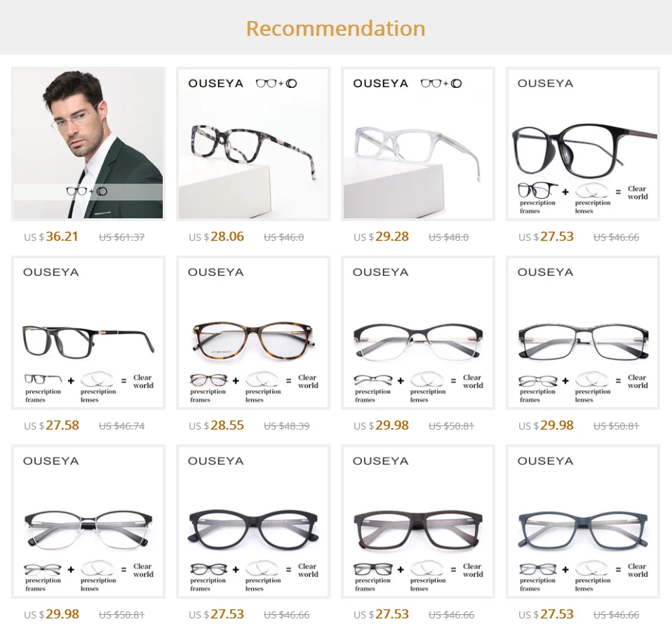Click the US $27.58 price label
The width and height of the screenshot is (672, 636).
(51, 425)
